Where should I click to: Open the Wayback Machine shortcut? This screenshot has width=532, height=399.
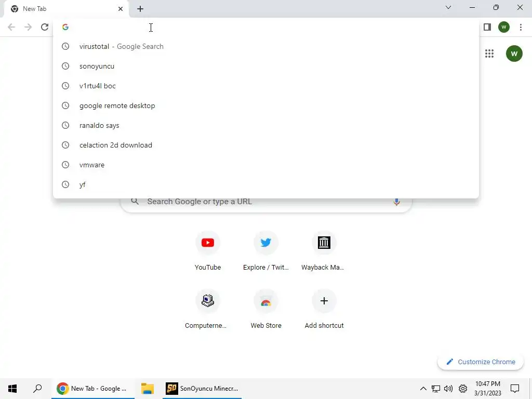[x=324, y=250]
